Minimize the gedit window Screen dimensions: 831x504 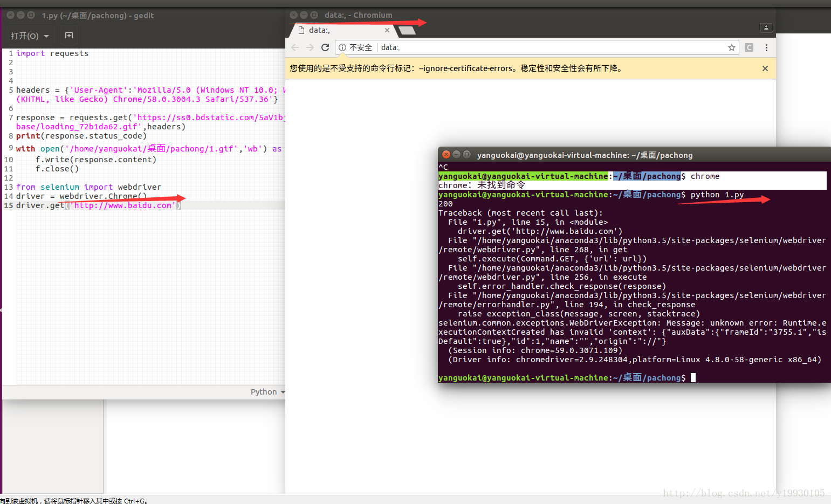[x=21, y=15]
